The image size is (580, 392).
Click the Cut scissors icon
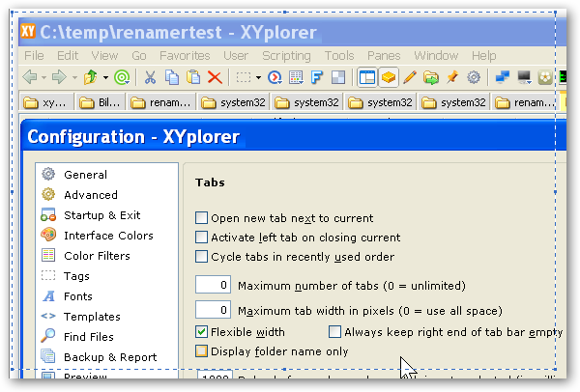[151, 77]
